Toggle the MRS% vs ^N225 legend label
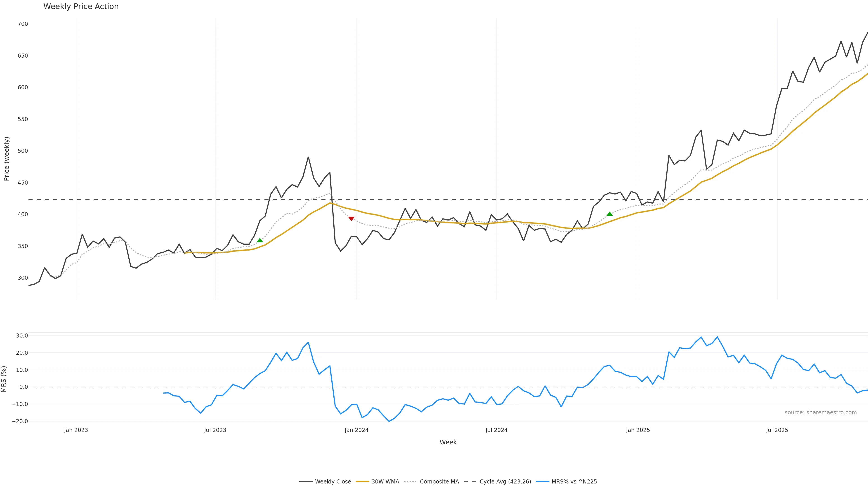868x488 pixels. click(x=574, y=482)
